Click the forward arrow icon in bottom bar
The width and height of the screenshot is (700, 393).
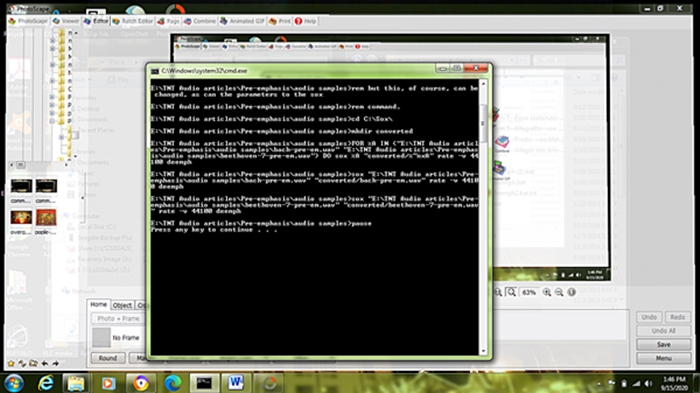tap(55, 364)
